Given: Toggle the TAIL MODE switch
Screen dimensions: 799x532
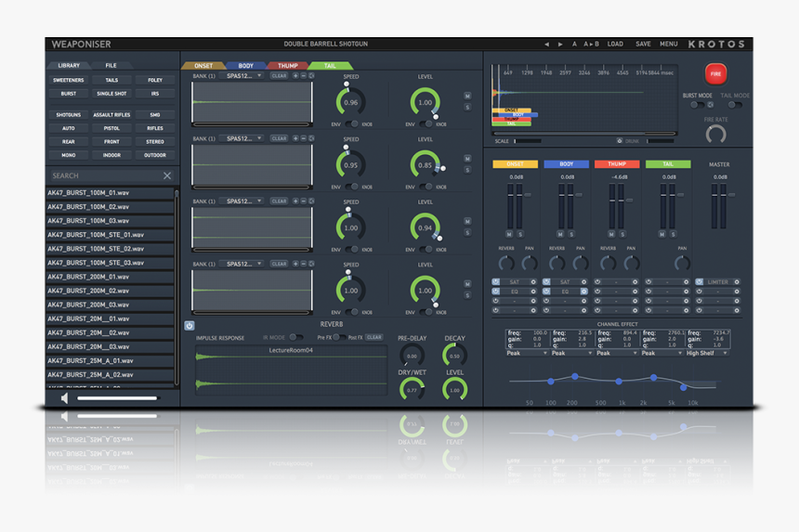Looking at the screenshot, I should (734, 105).
